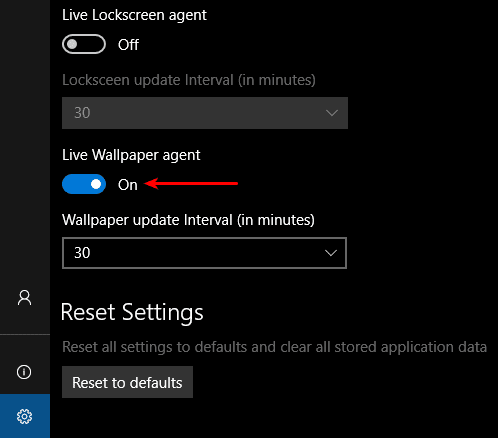Select the Reset Settings heading
Screen dimensions: 498x438
[132, 313]
